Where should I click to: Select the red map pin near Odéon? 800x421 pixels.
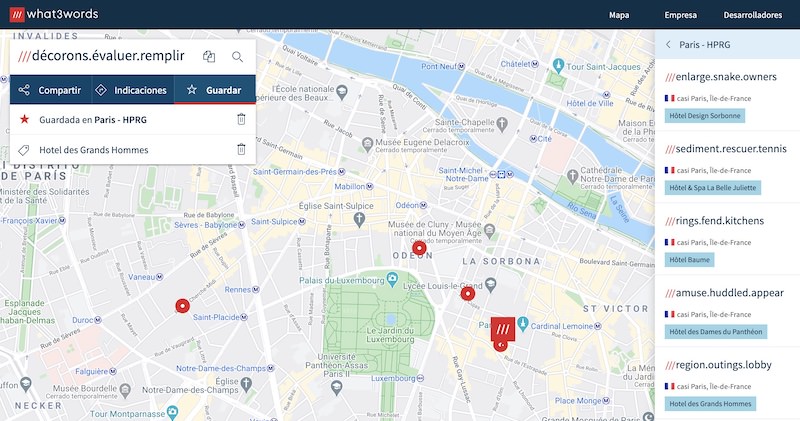pyautogui.click(x=419, y=248)
